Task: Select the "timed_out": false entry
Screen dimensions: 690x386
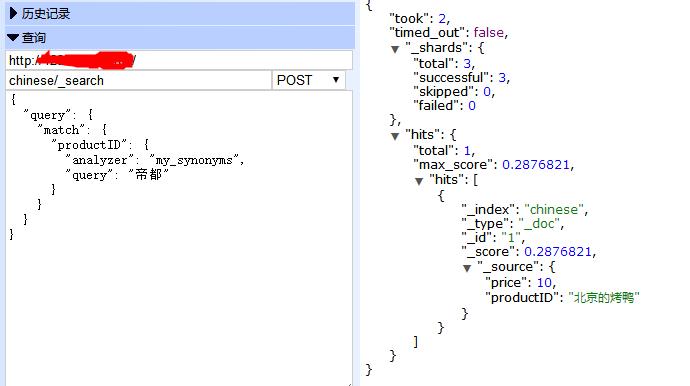Action: (x=448, y=33)
